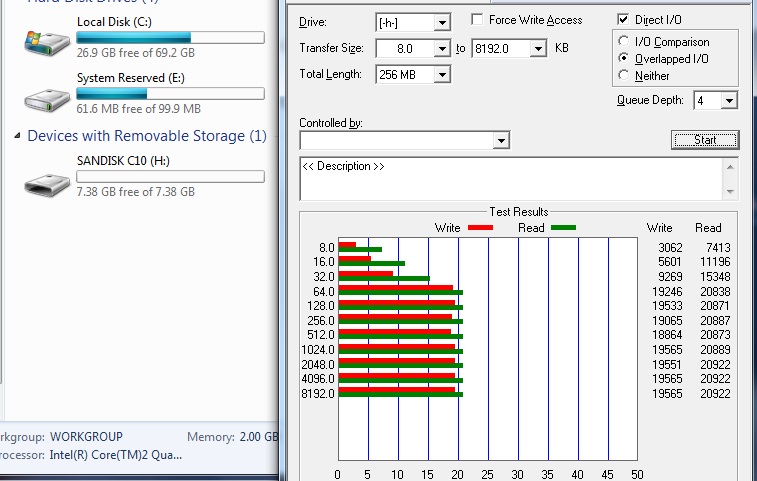Select the I/O Comparison radio button
The image size is (757, 481).
(624, 42)
